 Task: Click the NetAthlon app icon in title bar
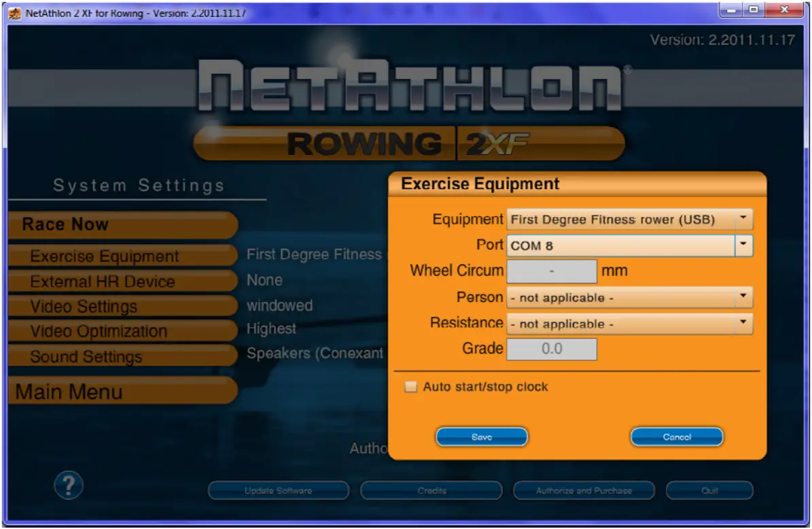(15, 13)
